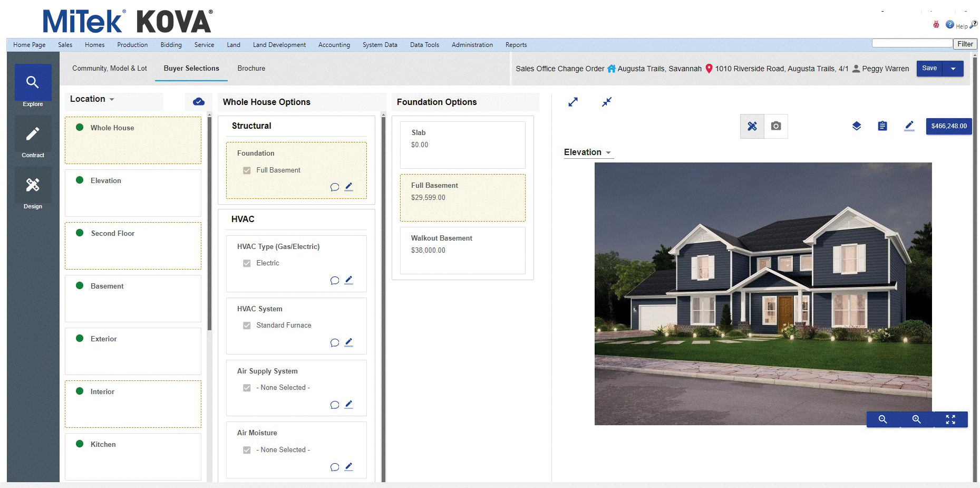Screen dimensions: 980x488
Task: Expand the Save button dropdown arrow
Action: point(953,68)
